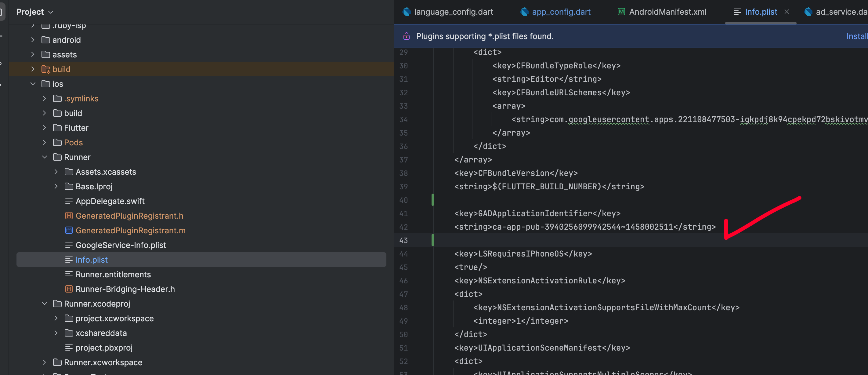Select the Info.plist editor tab
Viewport: 868px width, 375px height.
(761, 12)
